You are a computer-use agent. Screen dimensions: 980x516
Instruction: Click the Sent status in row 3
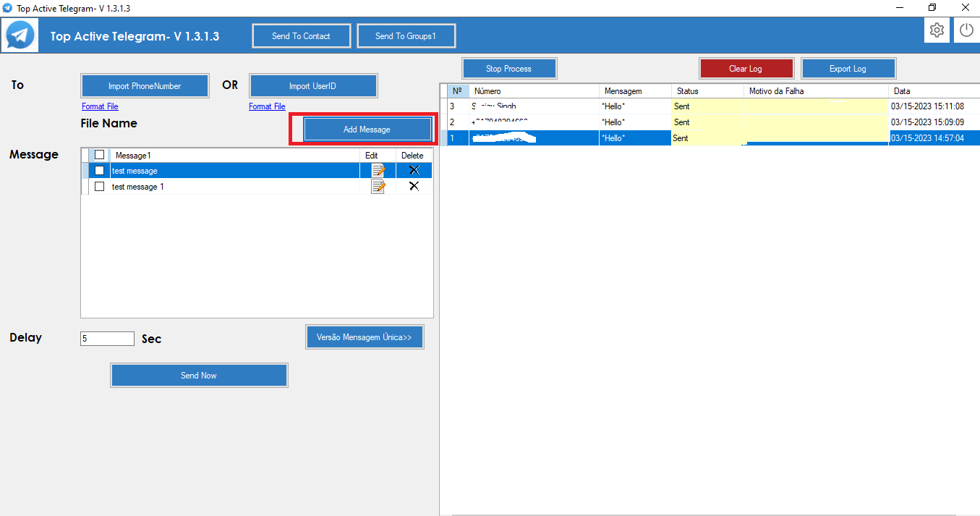681,106
